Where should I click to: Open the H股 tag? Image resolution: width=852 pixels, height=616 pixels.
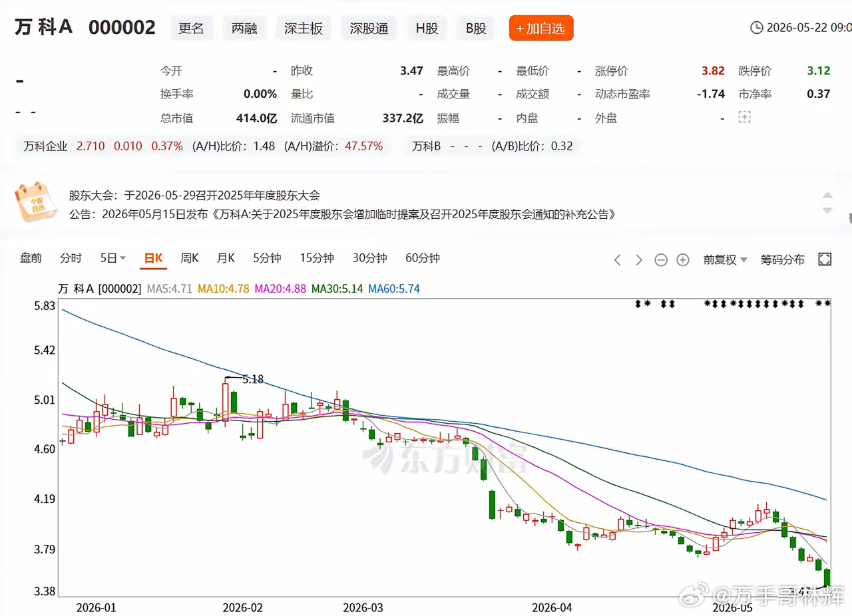[x=427, y=28]
